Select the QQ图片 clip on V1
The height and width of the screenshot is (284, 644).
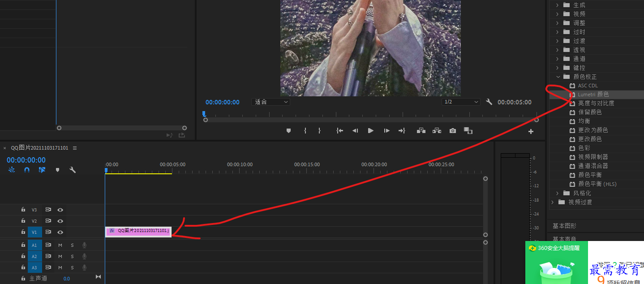coord(138,231)
